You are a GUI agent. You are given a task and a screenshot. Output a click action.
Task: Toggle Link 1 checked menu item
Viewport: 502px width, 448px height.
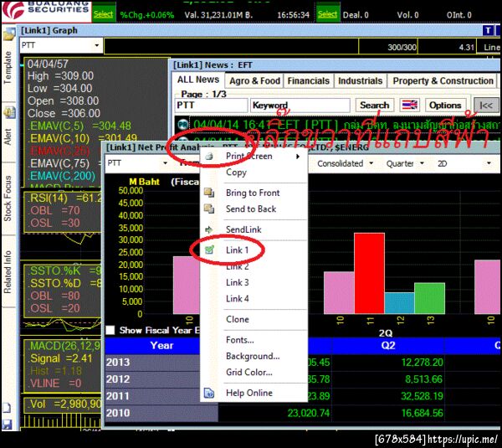point(238,250)
